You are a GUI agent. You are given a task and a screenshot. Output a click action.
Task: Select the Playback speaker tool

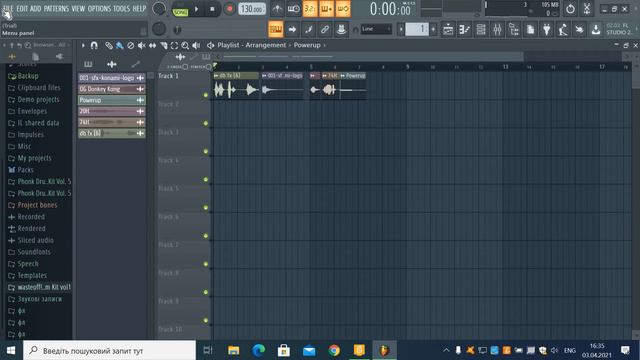click(196, 45)
